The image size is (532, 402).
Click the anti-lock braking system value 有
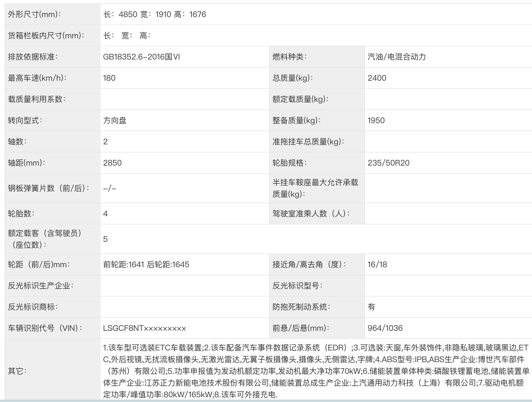371,307
